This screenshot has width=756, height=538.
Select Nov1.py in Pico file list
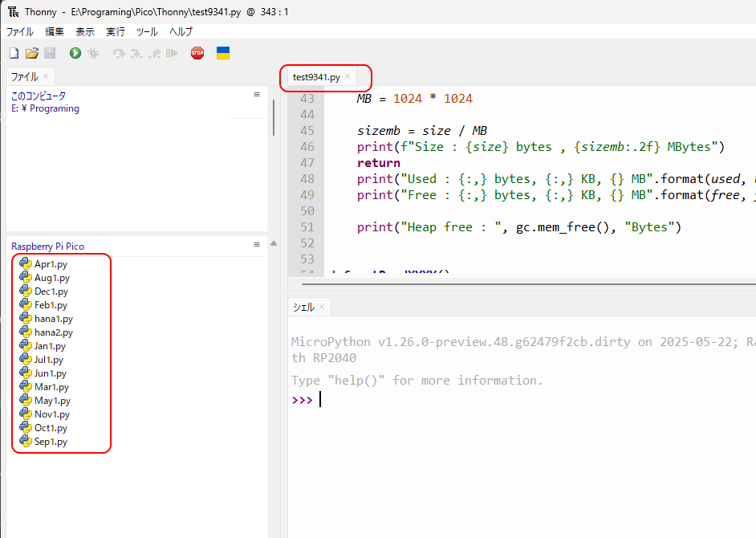[x=52, y=414]
